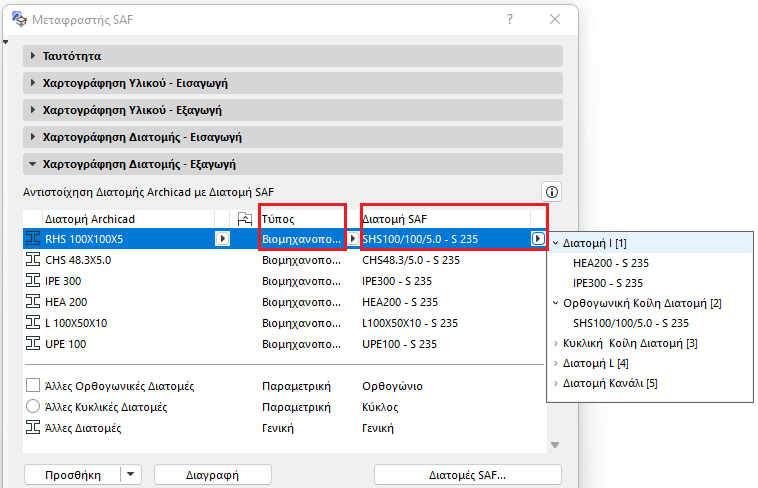Select the UPE 100 row name
The image size is (758, 488).
[x=65, y=344]
